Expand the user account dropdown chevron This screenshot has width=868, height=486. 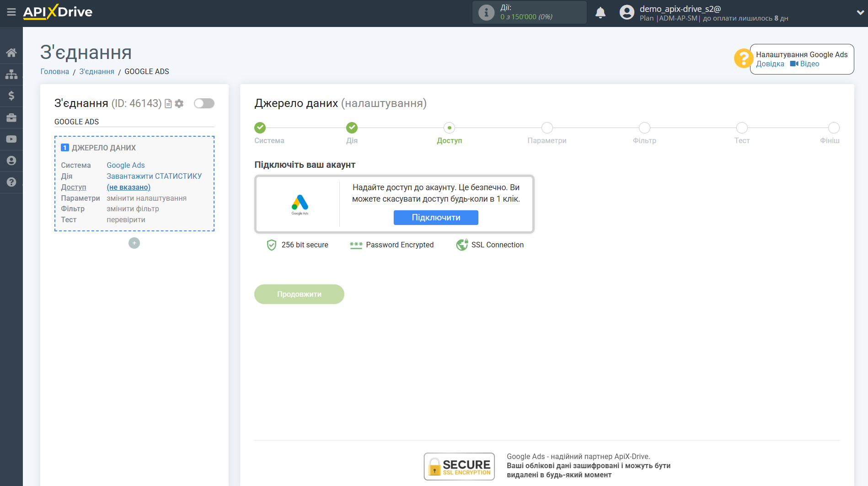click(860, 13)
